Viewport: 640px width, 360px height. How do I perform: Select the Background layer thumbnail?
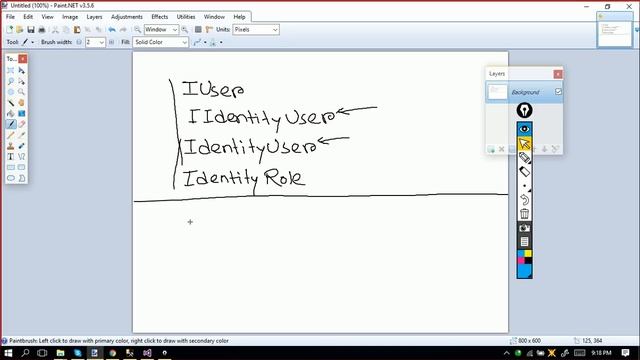pyautogui.click(x=497, y=92)
